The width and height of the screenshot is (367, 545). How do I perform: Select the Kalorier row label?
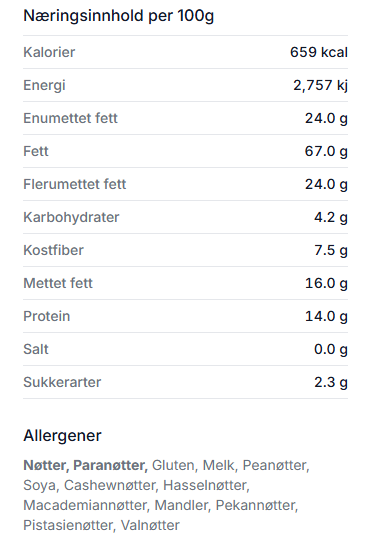49,52
